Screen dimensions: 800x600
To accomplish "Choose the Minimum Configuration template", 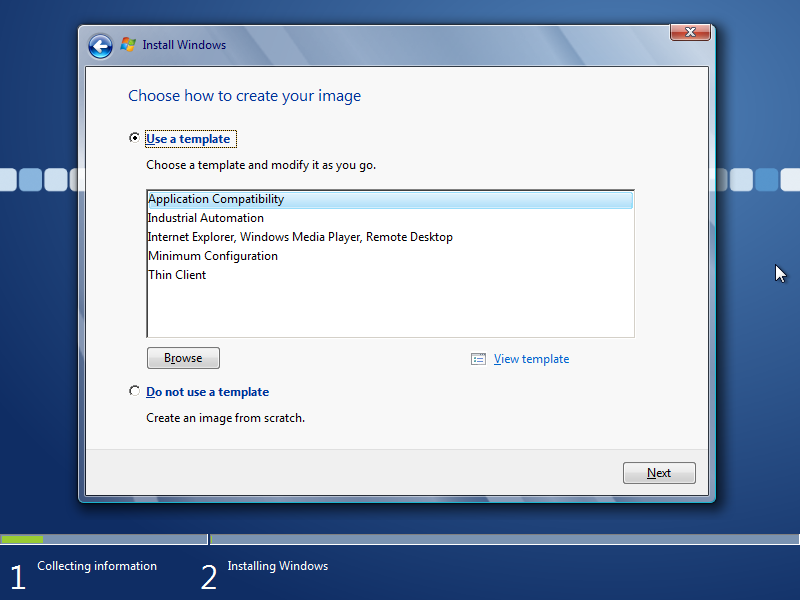I will click(213, 256).
